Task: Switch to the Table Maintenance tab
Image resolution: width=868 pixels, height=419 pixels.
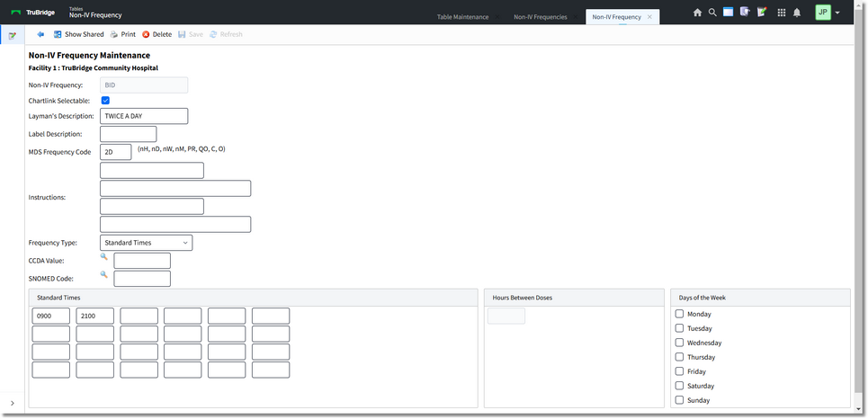Action: coord(463,17)
